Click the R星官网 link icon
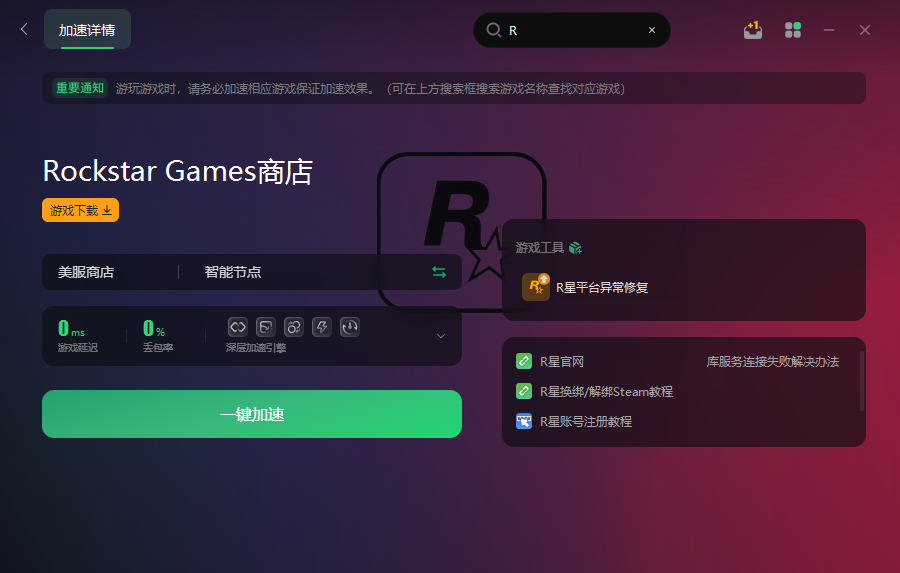The height and width of the screenshot is (573, 900). tap(523, 361)
